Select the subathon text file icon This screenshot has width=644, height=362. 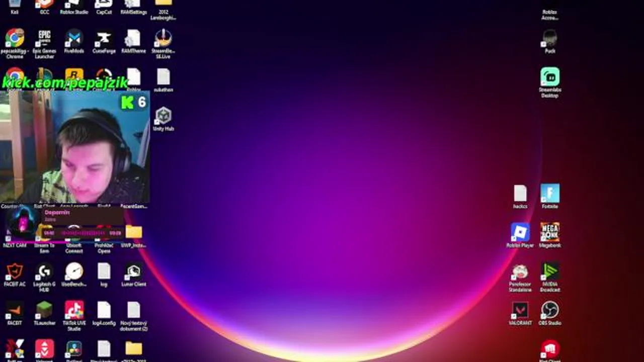163,77
